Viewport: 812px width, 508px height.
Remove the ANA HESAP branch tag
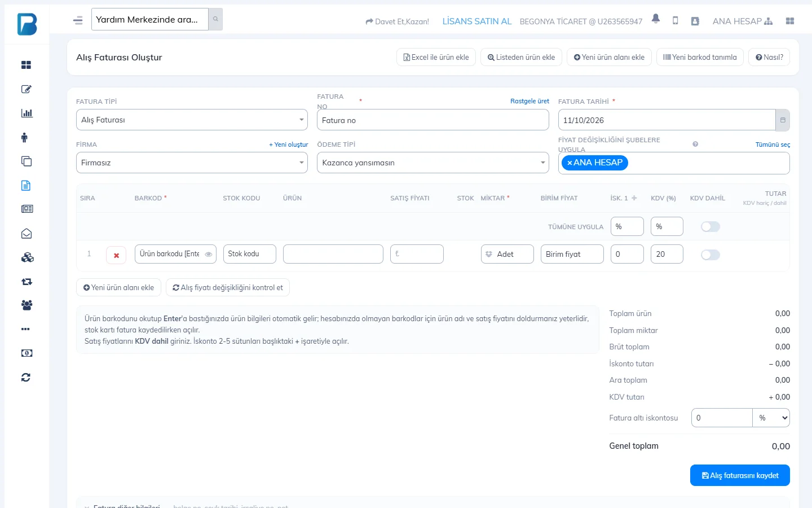coord(570,163)
